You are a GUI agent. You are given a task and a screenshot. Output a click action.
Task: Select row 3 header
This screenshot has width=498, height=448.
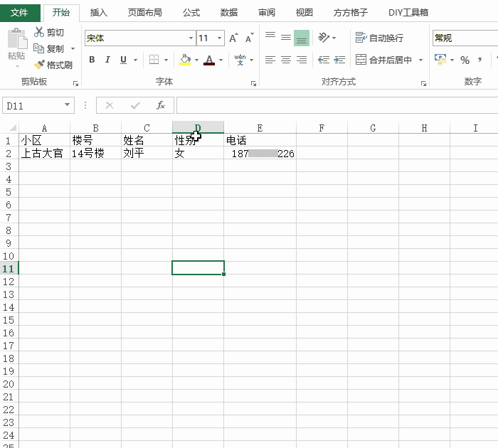9,166
